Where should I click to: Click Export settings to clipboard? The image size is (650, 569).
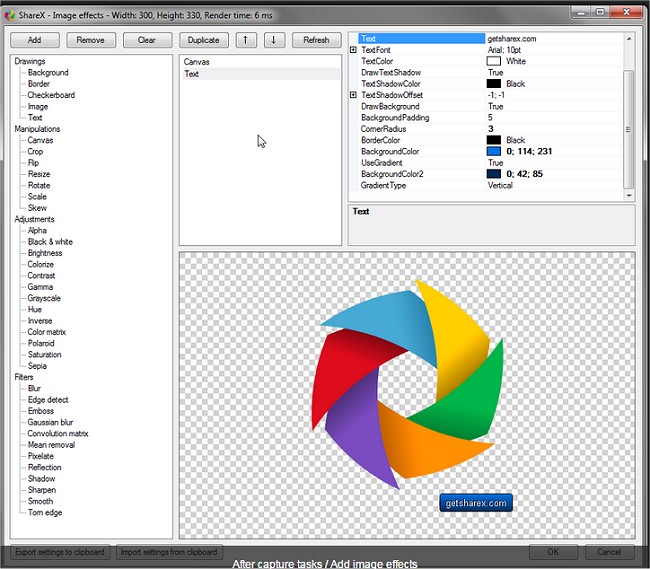pos(60,552)
